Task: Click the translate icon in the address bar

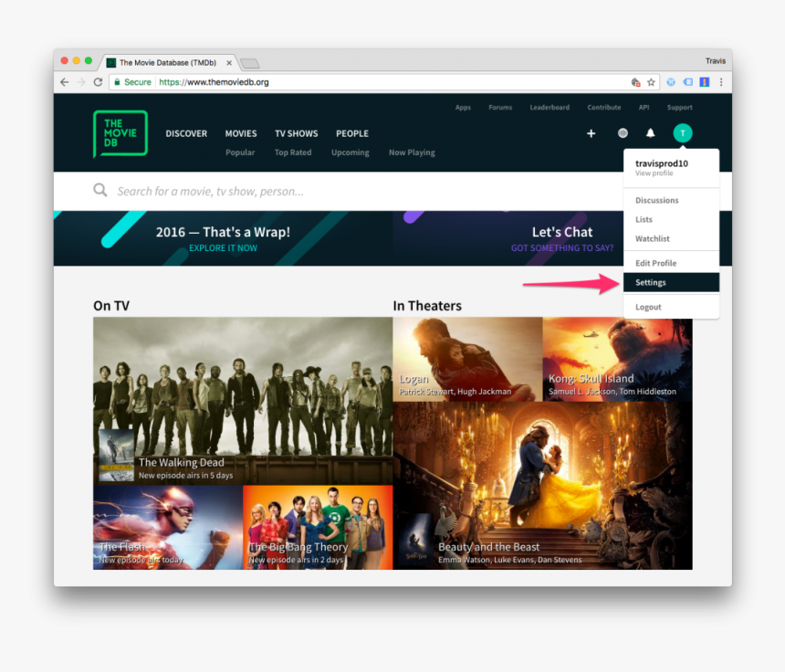Action: [x=636, y=82]
